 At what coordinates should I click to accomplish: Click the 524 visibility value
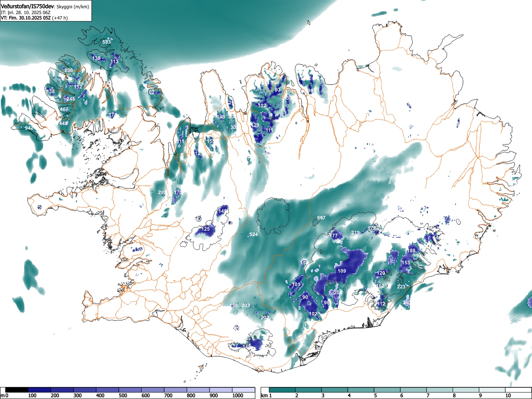(x=254, y=234)
